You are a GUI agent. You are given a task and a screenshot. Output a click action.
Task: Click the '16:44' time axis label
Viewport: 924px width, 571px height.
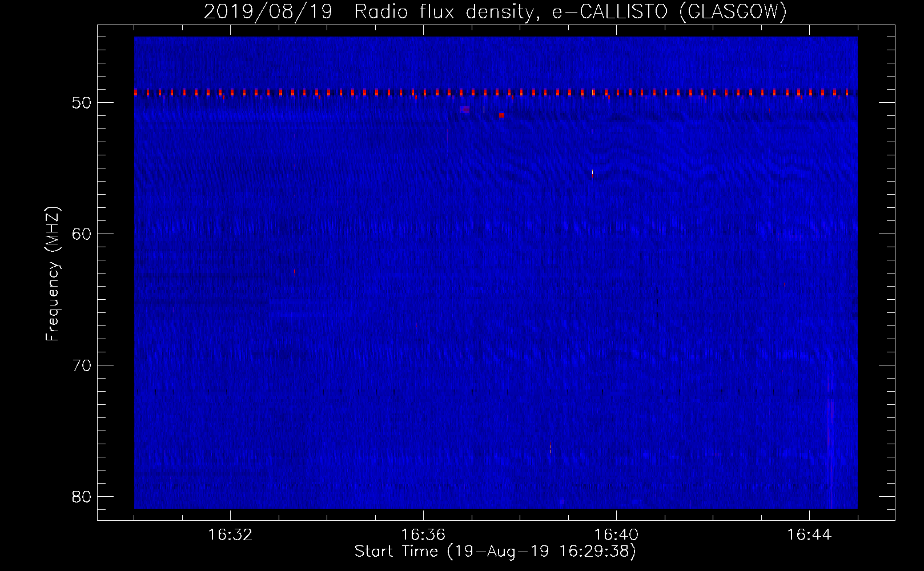(809, 535)
